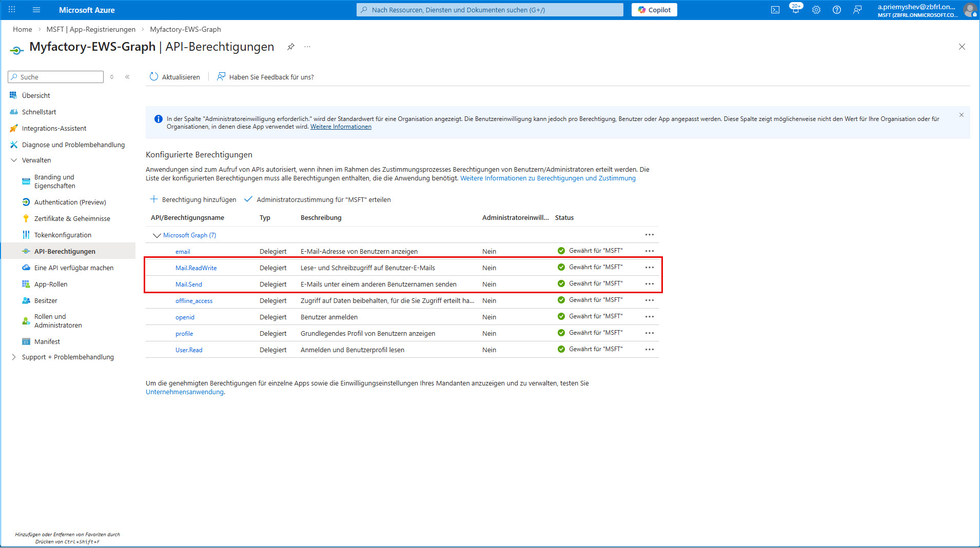Open the Mail.ReadWrite permission link

196,268
